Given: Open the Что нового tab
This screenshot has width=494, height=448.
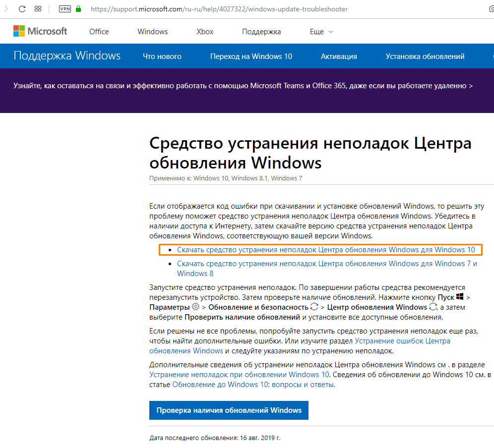Looking at the screenshot, I should point(162,56).
